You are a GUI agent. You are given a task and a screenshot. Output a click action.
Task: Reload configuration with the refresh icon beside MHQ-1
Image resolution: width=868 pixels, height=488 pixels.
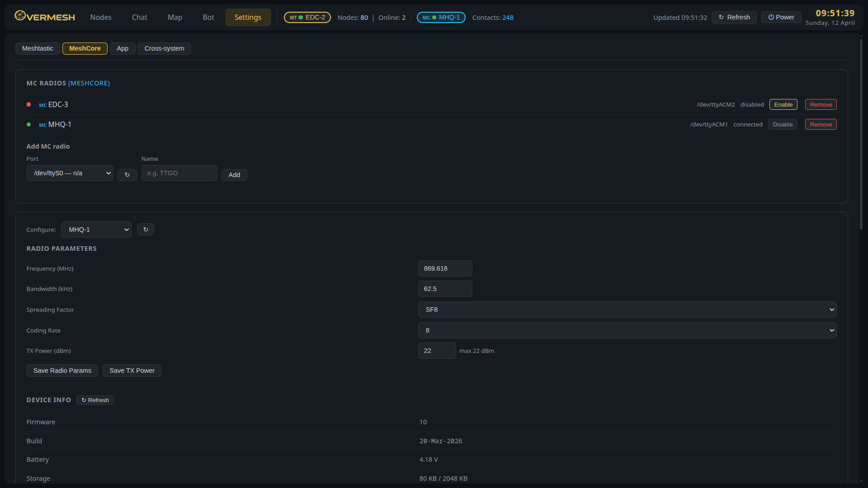click(x=146, y=230)
